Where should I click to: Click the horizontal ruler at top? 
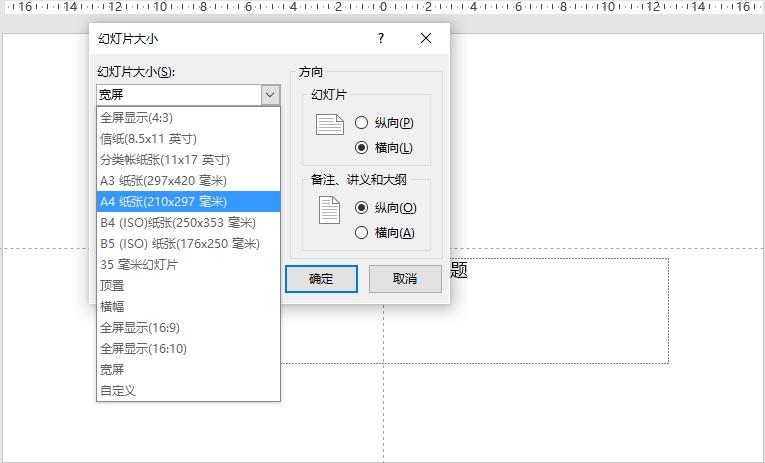(382, 7)
